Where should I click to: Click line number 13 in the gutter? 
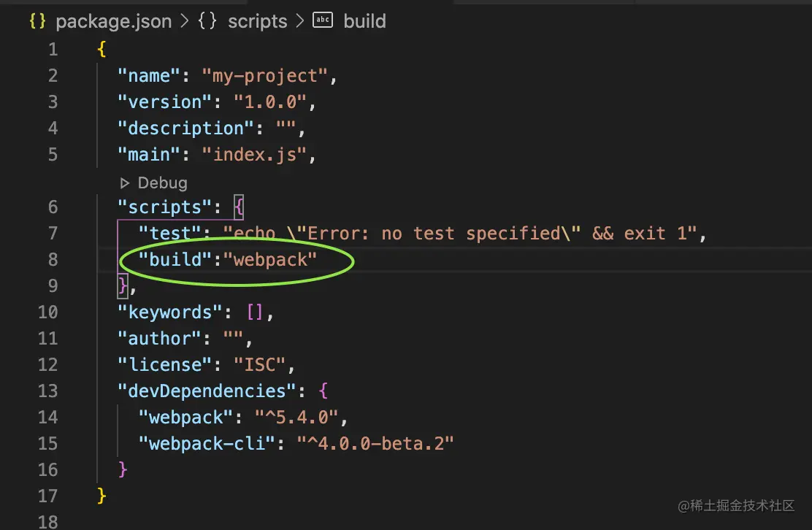tap(47, 391)
